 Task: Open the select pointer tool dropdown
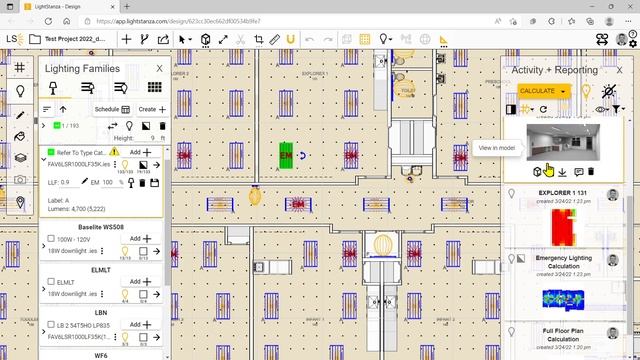click(x=185, y=39)
